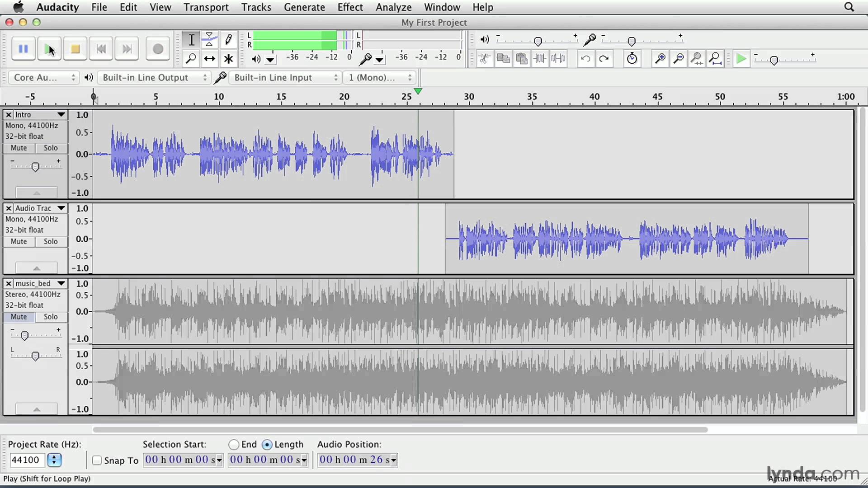Click the Undo arrow icon
The image size is (868, 488).
click(585, 59)
